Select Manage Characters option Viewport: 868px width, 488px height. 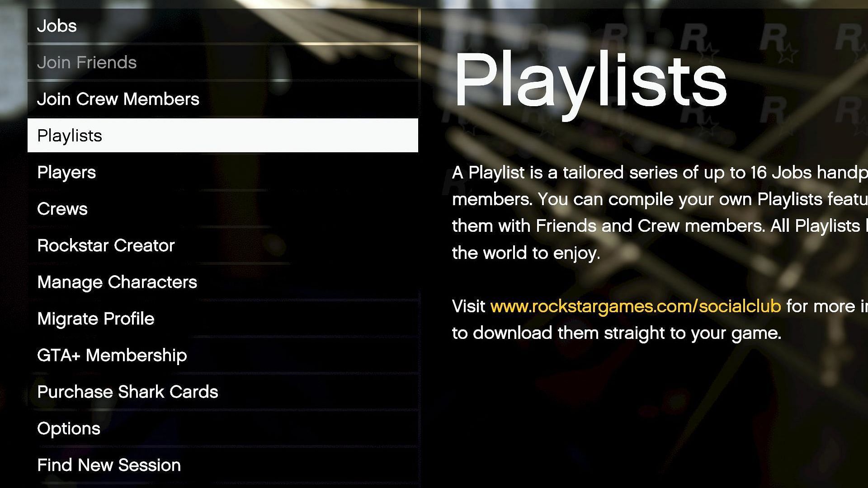pos(117,282)
